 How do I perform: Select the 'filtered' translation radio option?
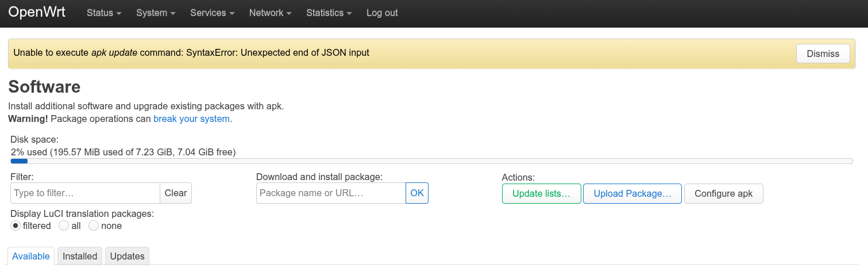point(16,226)
